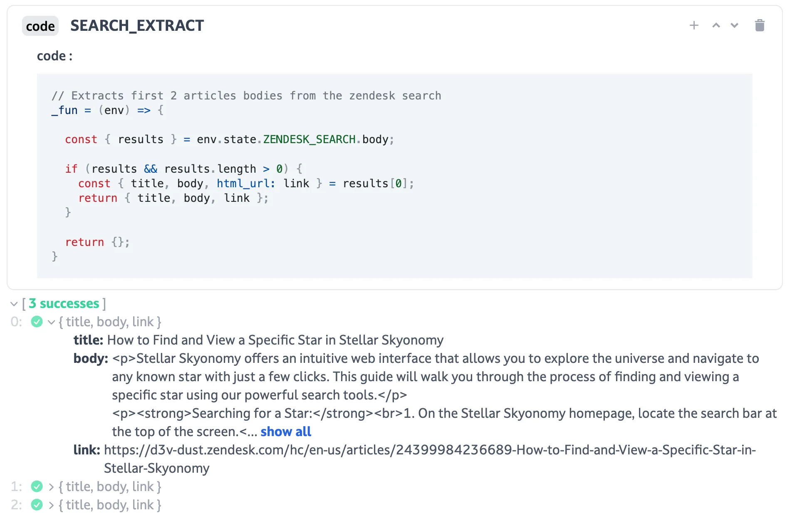Move the SEARCH_EXTRACT block down
This screenshot has width=812, height=516.
(x=734, y=25)
